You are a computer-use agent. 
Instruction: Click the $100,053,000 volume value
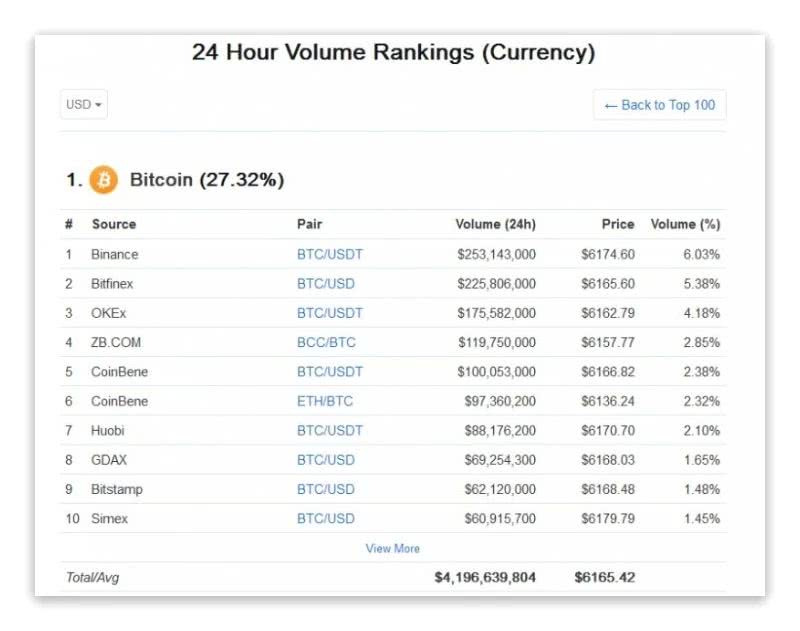[496, 372]
